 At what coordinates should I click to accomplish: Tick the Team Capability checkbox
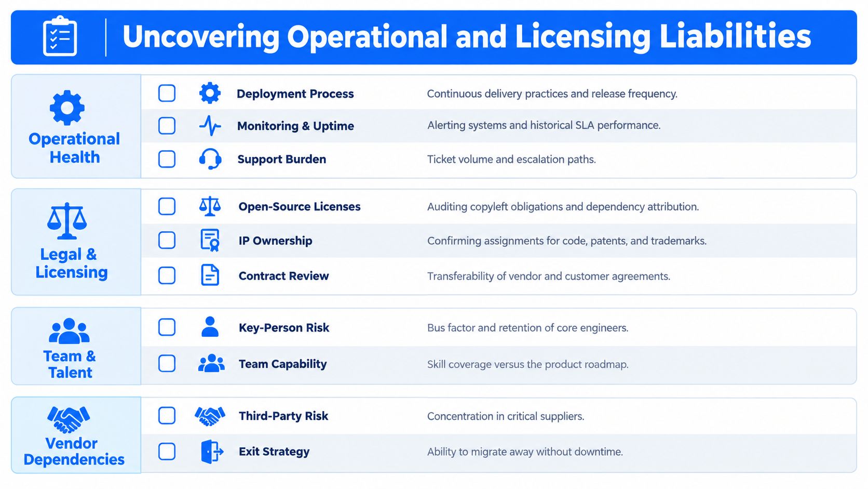(x=167, y=363)
